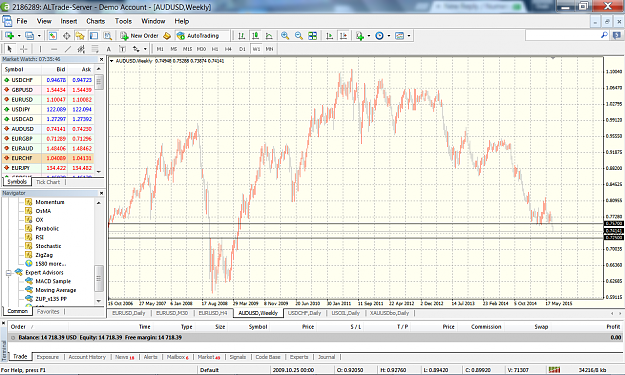Switch to the Favorites tab in Navigator
The height and width of the screenshot is (375, 625).
pyautogui.click(x=48, y=312)
